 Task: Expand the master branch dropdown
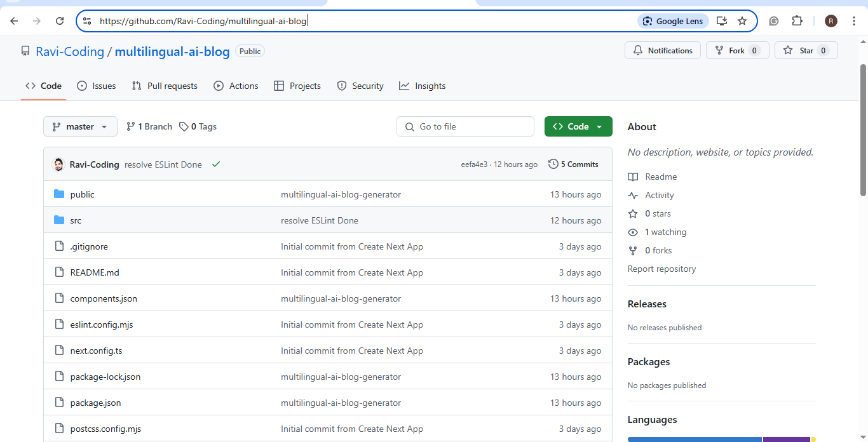click(x=80, y=126)
